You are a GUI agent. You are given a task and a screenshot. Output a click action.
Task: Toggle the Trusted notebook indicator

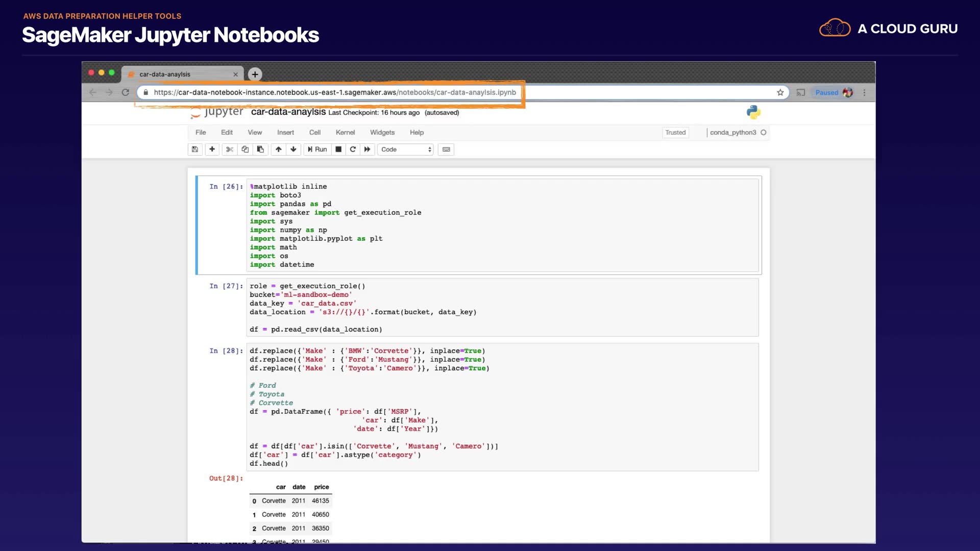click(x=675, y=133)
